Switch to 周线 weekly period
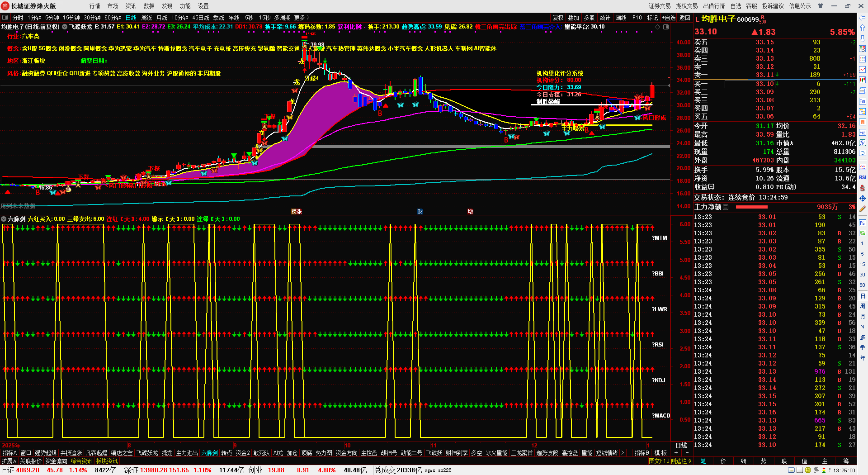868x475 pixels. coord(146,18)
